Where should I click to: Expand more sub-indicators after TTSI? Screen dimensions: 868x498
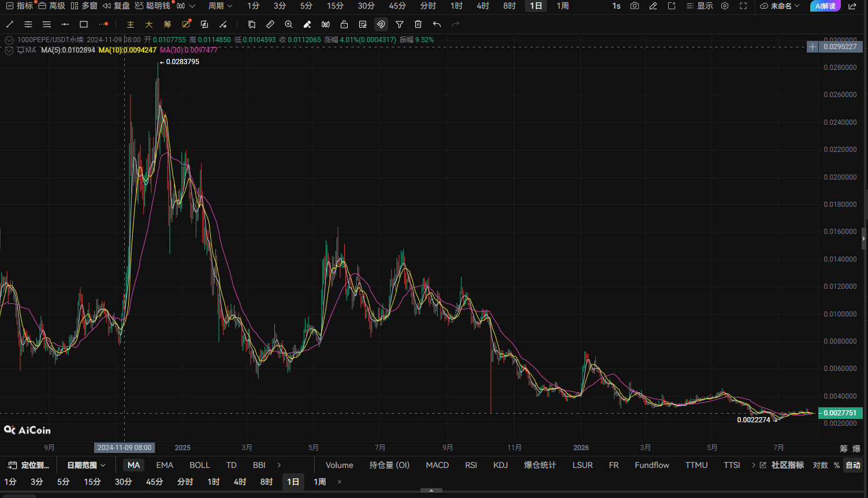pos(754,465)
